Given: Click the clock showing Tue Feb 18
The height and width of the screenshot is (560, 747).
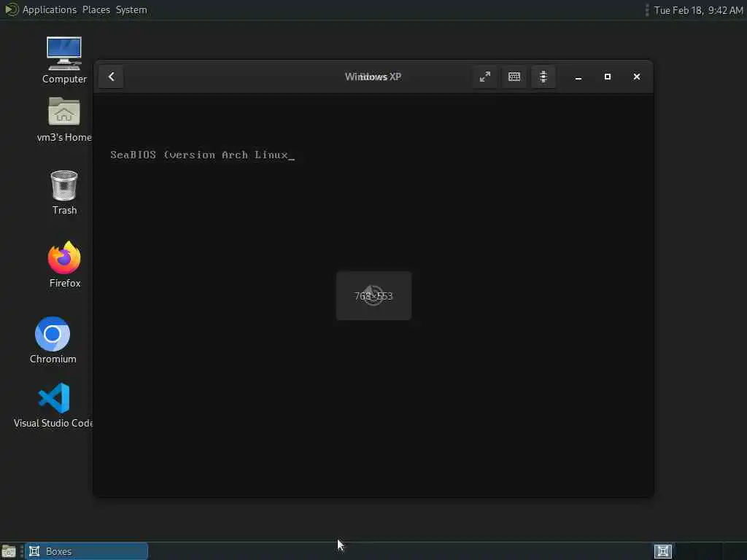Looking at the screenshot, I should 698,10.
